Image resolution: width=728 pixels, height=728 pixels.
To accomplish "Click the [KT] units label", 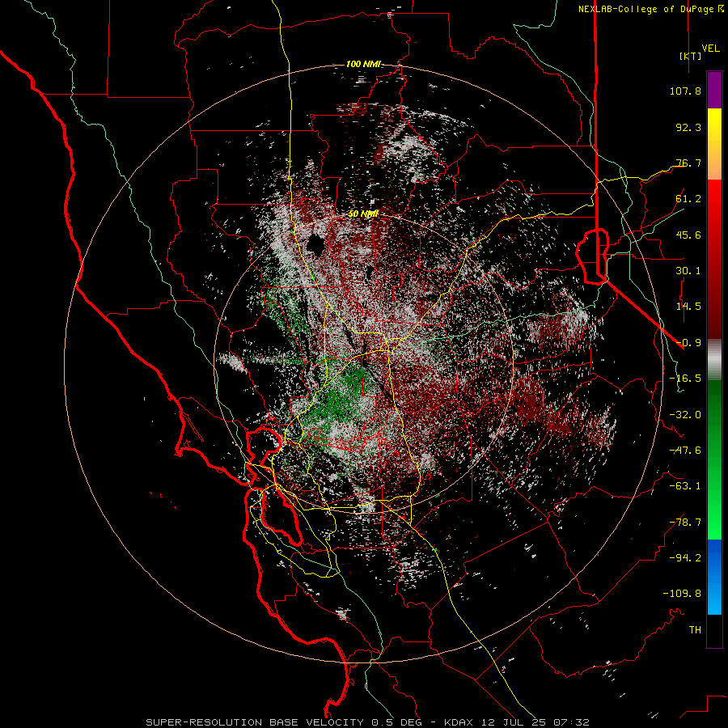I will (690, 56).
